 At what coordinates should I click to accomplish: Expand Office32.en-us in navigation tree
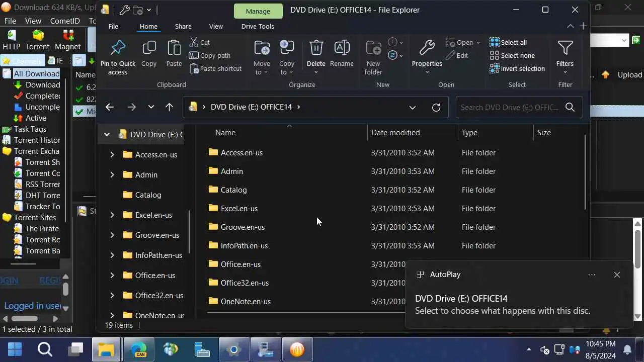112,295
